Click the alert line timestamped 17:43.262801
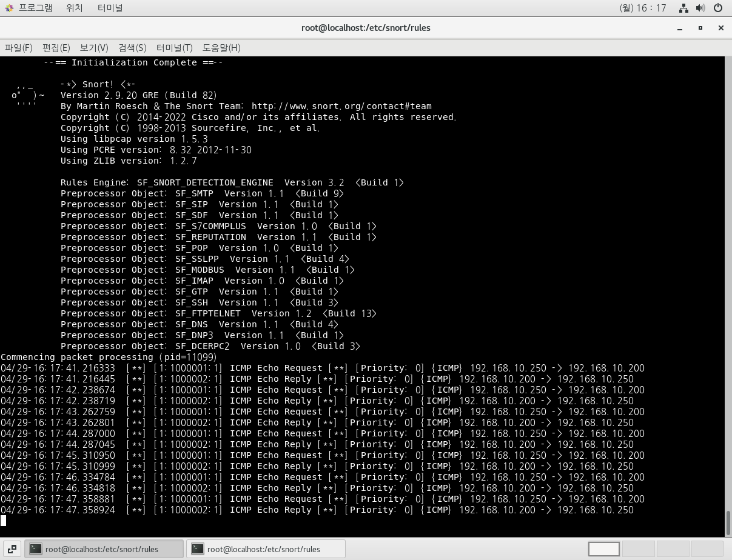Image resolution: width=732 pixels, height=560 pixels. click(x=317, y=422)
